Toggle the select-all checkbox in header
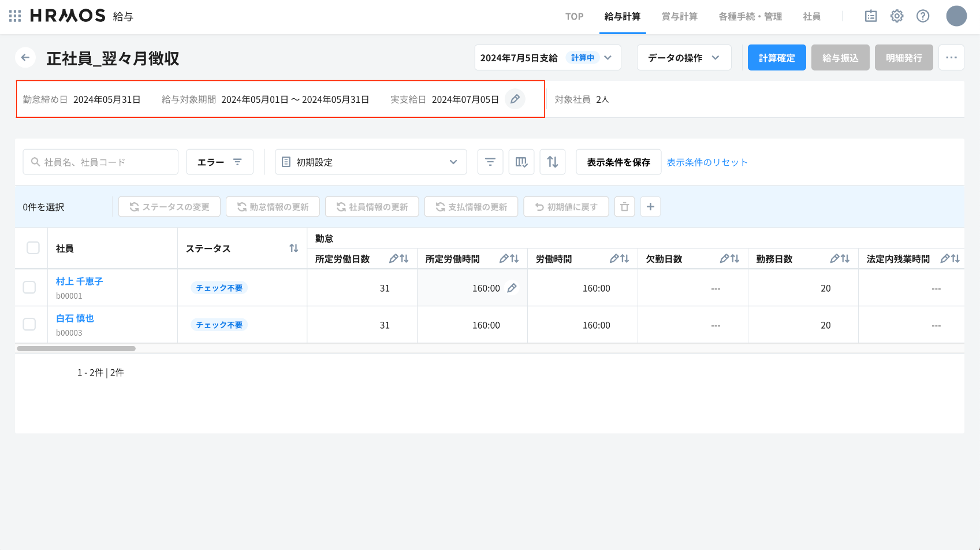Viewport: 980px width, 550px height. (x=33, y=248)
